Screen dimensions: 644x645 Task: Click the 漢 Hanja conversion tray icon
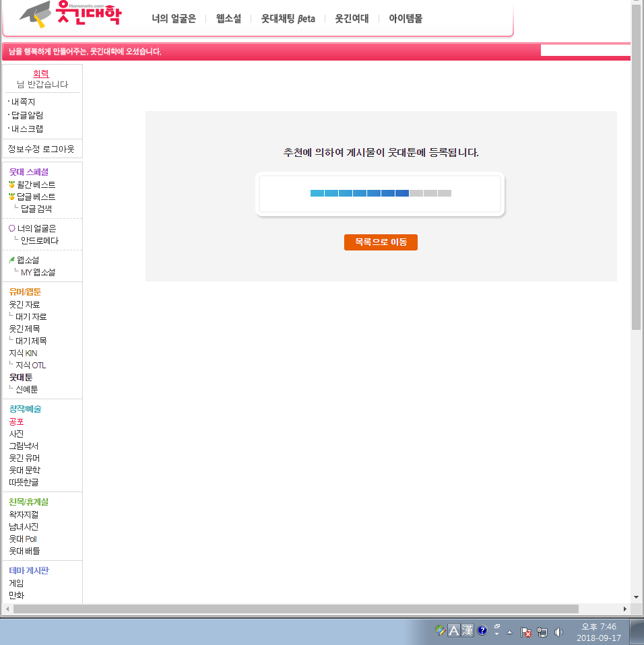click(467, 630)
